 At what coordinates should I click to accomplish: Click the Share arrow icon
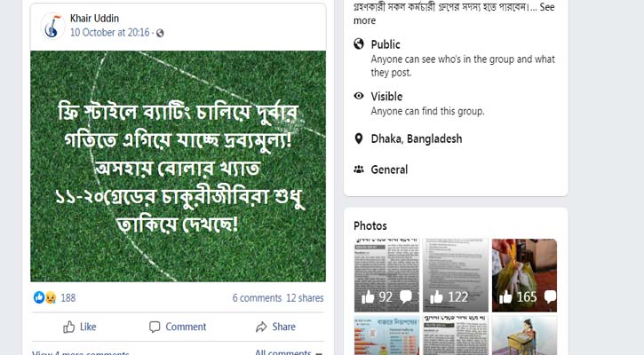click(261, 327)
